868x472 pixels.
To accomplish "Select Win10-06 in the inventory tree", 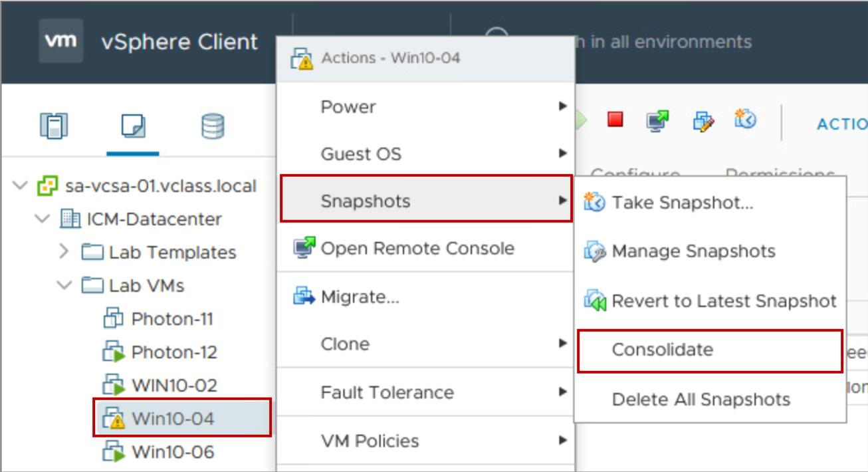I will point(173,452).
